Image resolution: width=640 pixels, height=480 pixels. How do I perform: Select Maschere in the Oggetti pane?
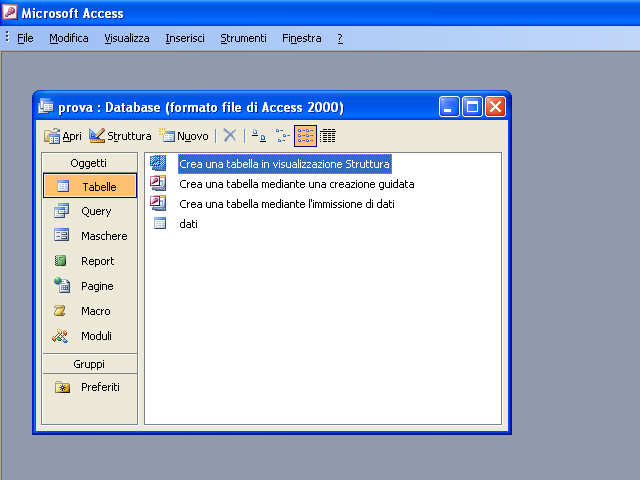[90, 236]
